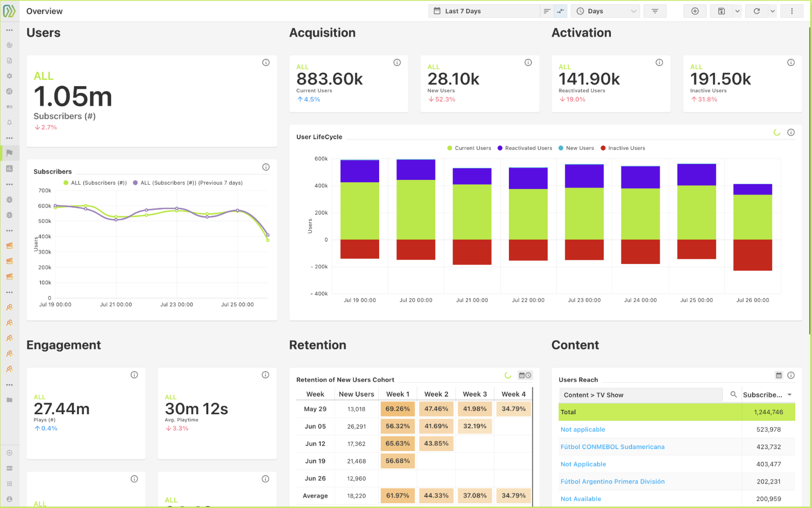The width and height of the screenshot is (812, 508).
Task: Click the Jul 26 inactive users red bar
Action: point(753,255)
